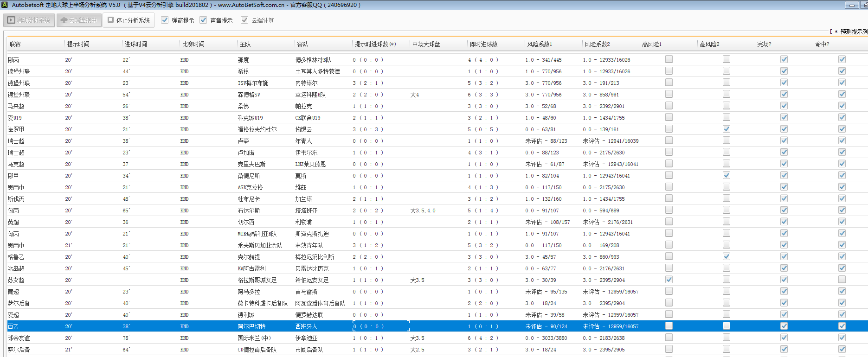The width and height of the screenshot is (868, 357).
Task: Click the 比赛时间 column header
Action: [193, 44]
